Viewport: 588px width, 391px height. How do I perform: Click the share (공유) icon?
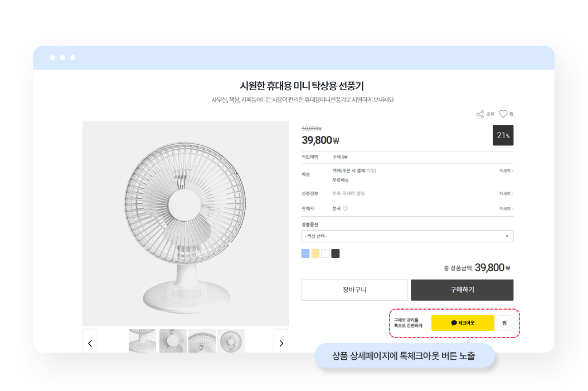pos(480,114)
